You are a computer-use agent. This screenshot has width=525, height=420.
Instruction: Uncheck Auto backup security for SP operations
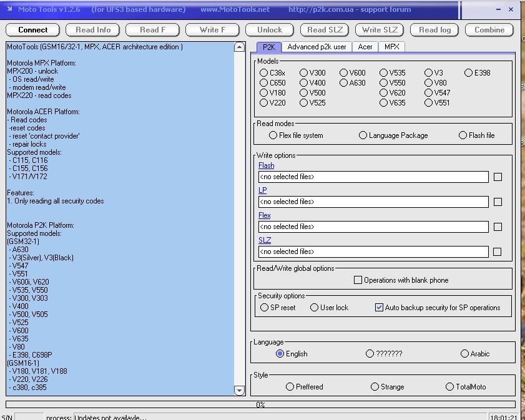click(x=379, y=308)
